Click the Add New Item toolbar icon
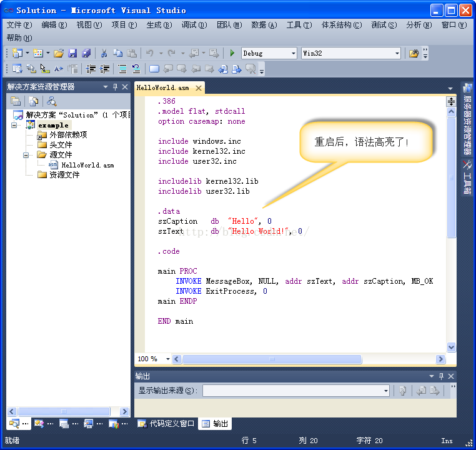The image size is (476, 450). [x=38, y=53]
